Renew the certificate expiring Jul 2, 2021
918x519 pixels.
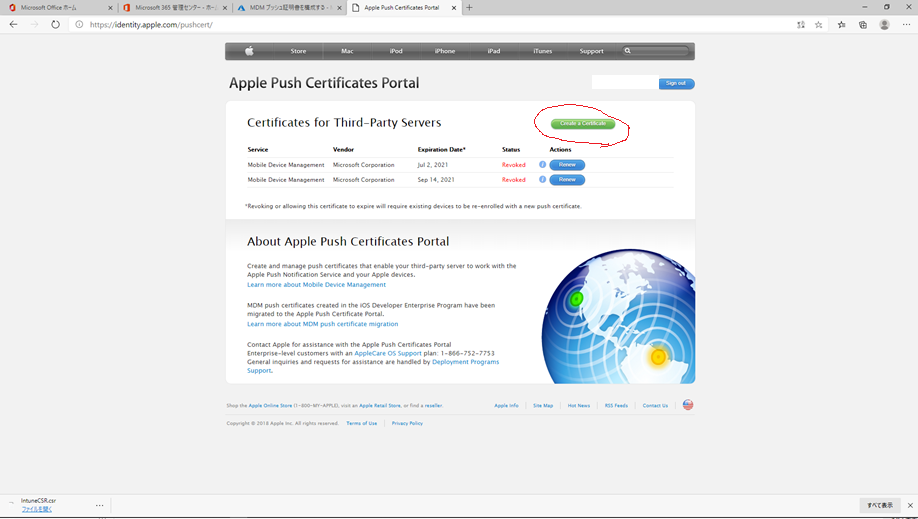(567, 165)
